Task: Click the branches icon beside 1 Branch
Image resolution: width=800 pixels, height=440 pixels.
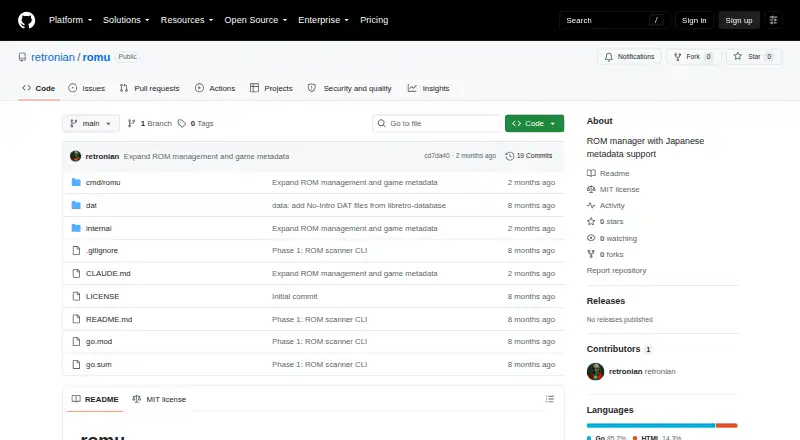Action: [131, 124]
